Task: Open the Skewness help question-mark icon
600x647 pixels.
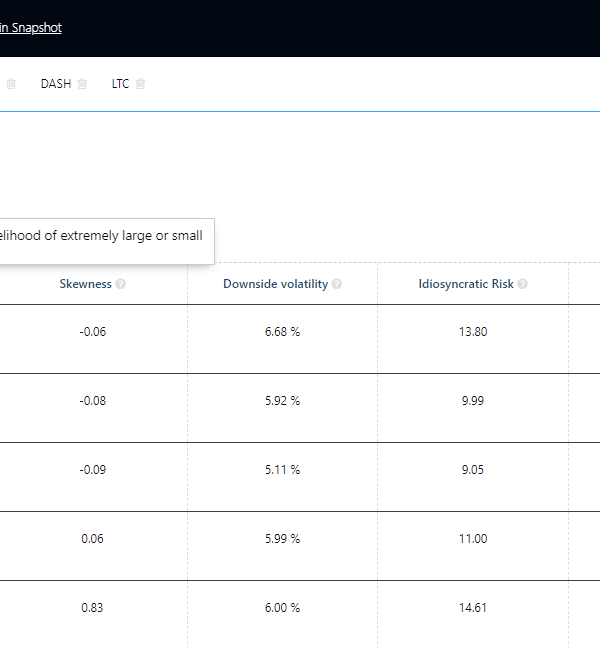Action: (121, 284)
